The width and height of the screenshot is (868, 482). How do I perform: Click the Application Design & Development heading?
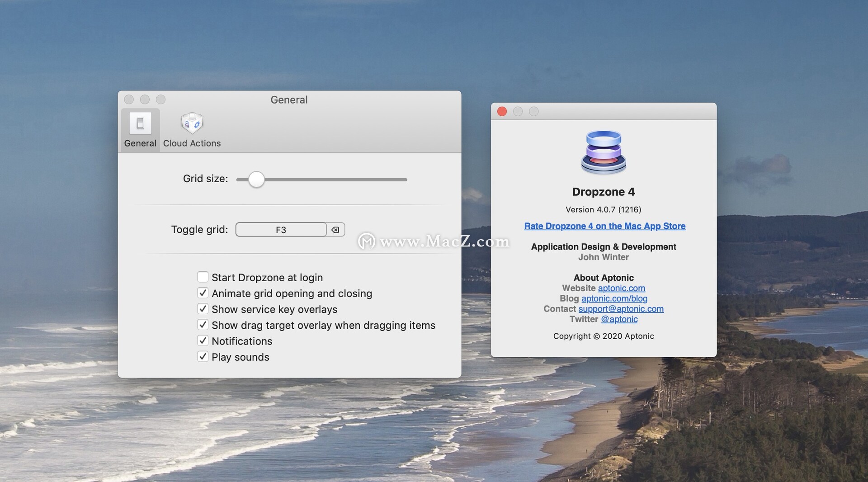point(604,246)
